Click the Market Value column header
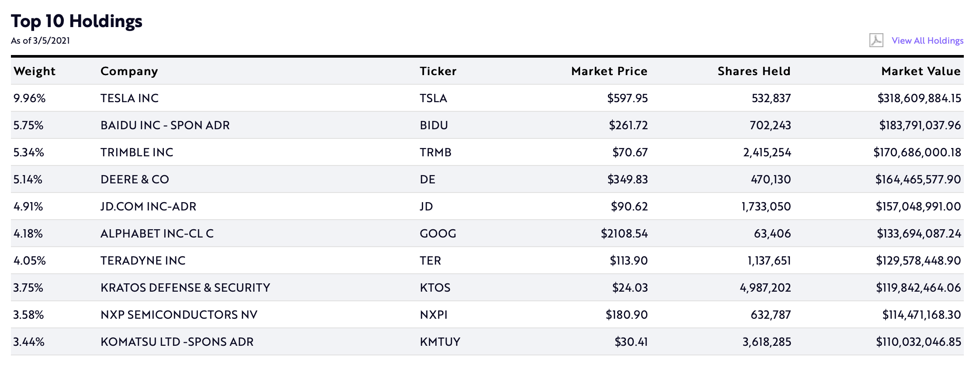 (x=921, y=71)
